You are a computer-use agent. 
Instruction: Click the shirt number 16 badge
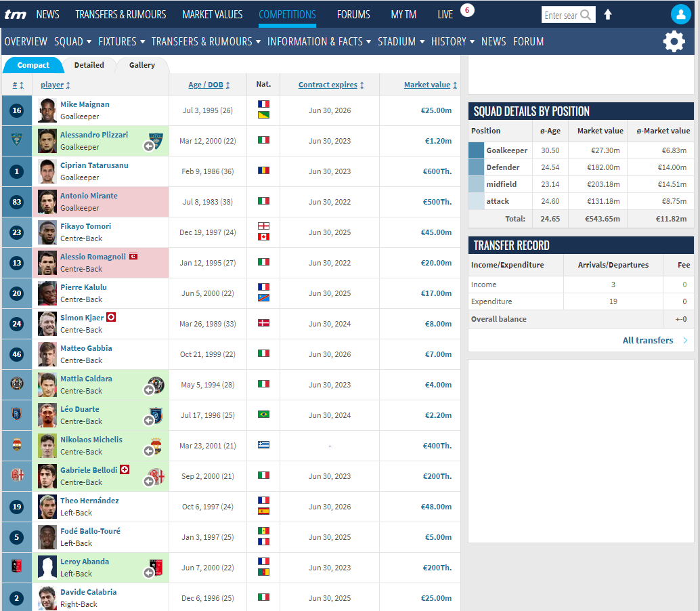click(x=16, y=110)
